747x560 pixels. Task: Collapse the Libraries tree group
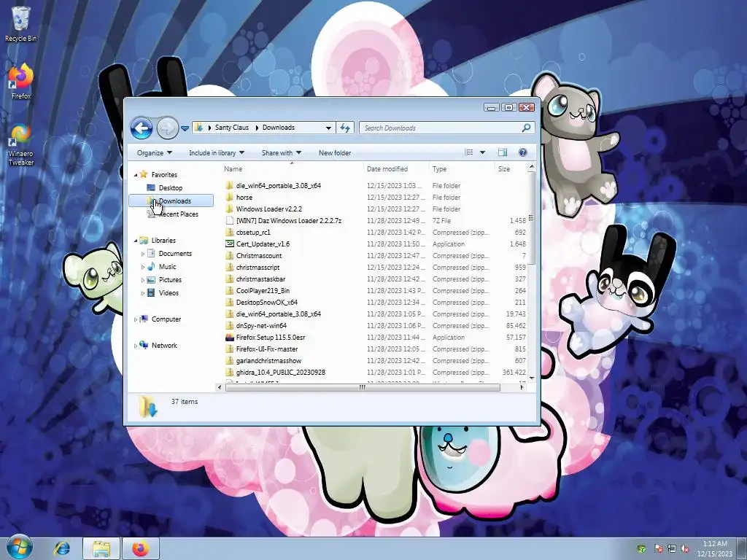(135, 241)
